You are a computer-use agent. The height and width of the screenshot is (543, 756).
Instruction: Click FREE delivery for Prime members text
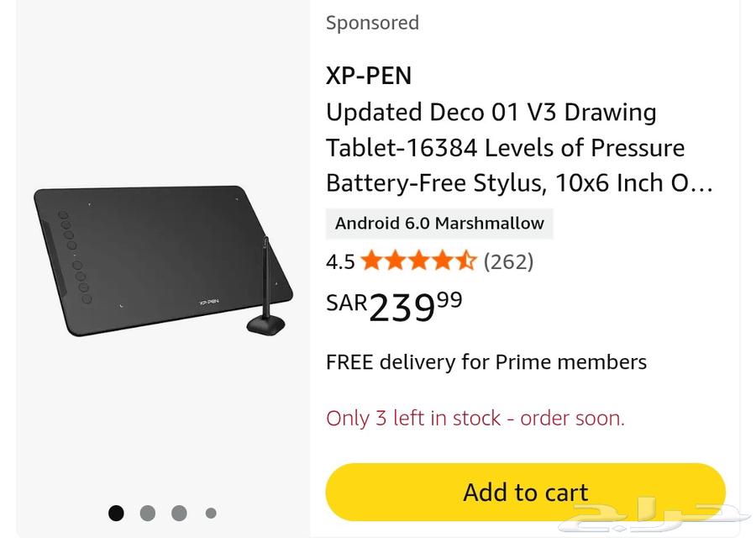tap(486, 361)
